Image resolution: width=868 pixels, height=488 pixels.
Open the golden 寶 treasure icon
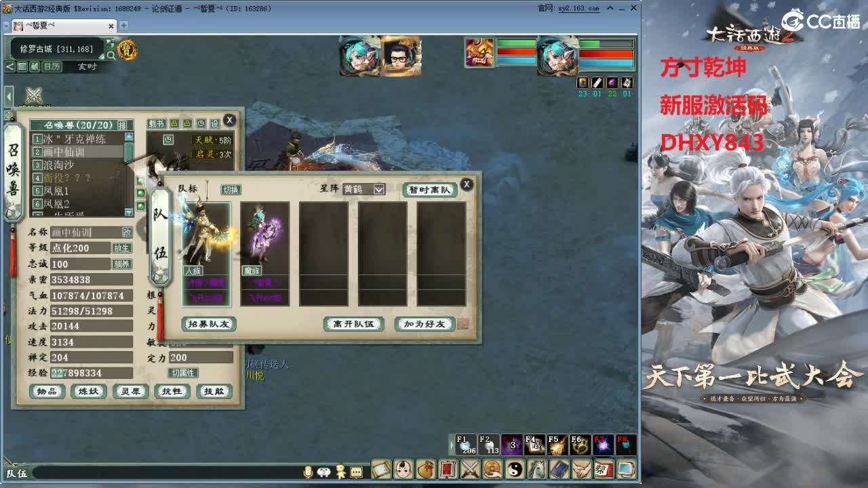[x=127, y=49]
